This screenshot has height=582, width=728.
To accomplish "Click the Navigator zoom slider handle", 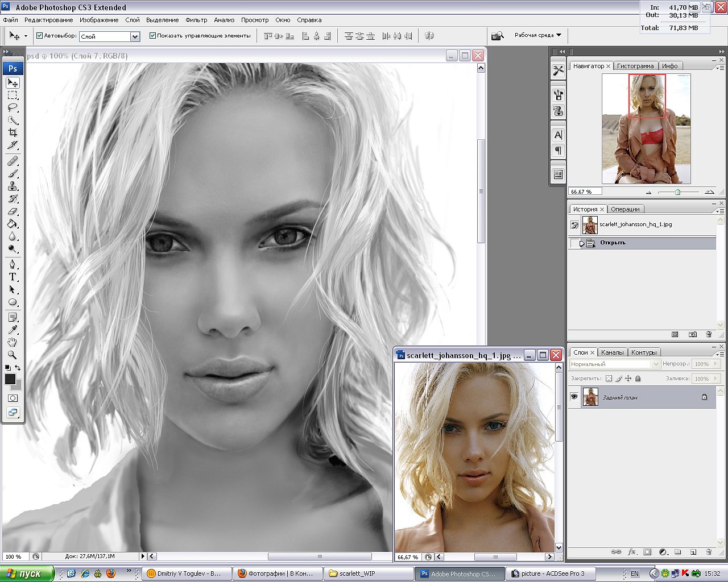I will (677, 192).
